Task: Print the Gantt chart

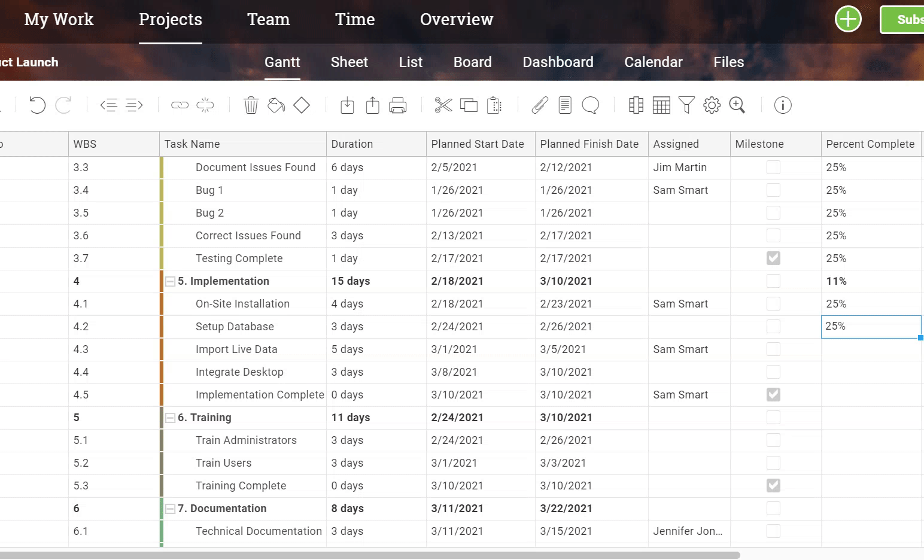Action: click(x=398, y=105)
